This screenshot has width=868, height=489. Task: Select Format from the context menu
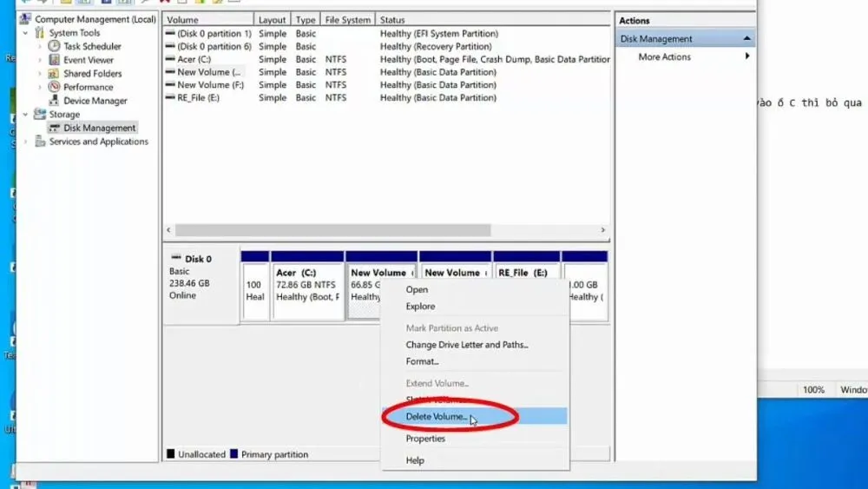coord(423,361)
